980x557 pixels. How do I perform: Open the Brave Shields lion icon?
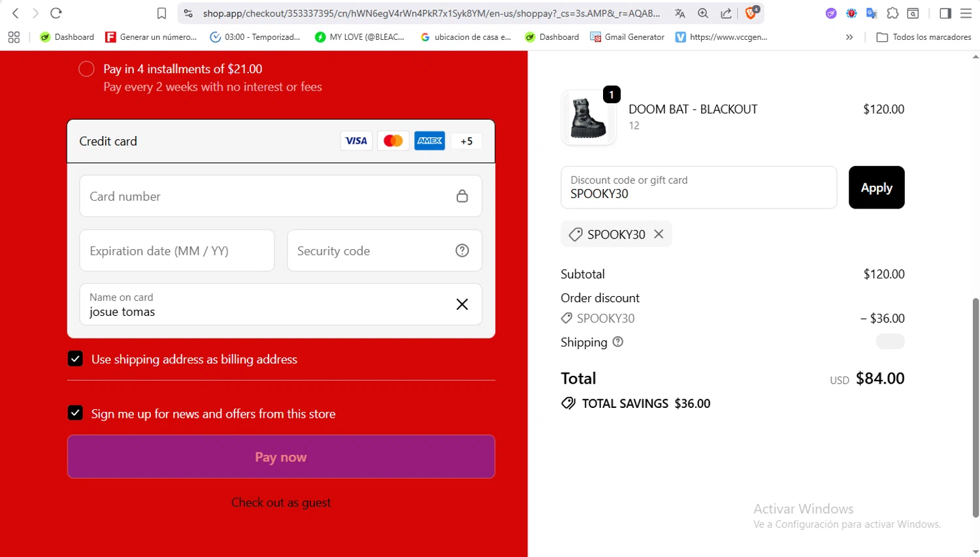[x=752, y=12]
